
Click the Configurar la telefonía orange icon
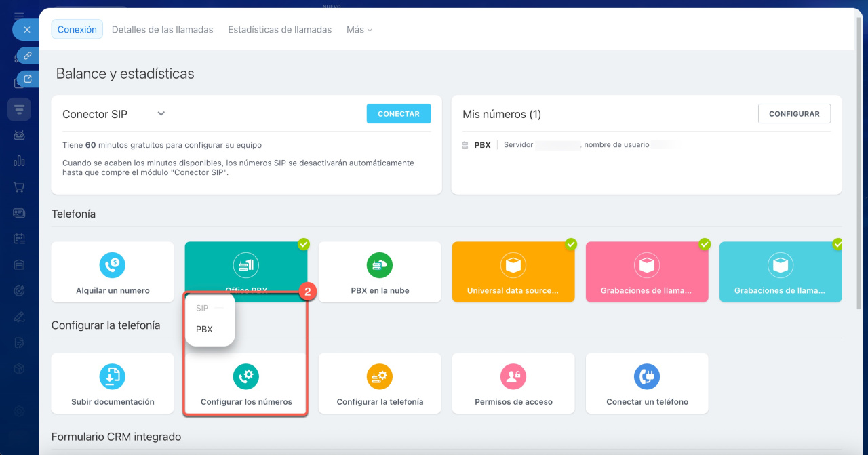(x=380, y=376)
